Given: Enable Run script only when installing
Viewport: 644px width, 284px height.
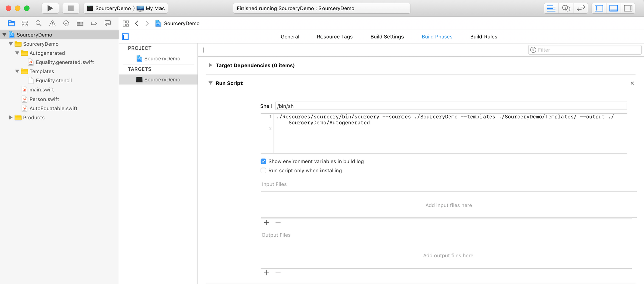Looking at the screenshot, I should pos(263,170).
